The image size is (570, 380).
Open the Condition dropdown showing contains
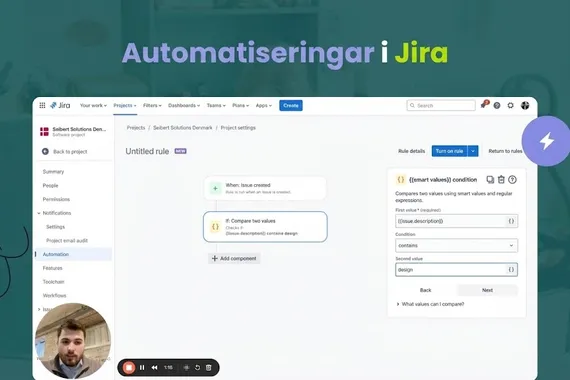point(457,245)
